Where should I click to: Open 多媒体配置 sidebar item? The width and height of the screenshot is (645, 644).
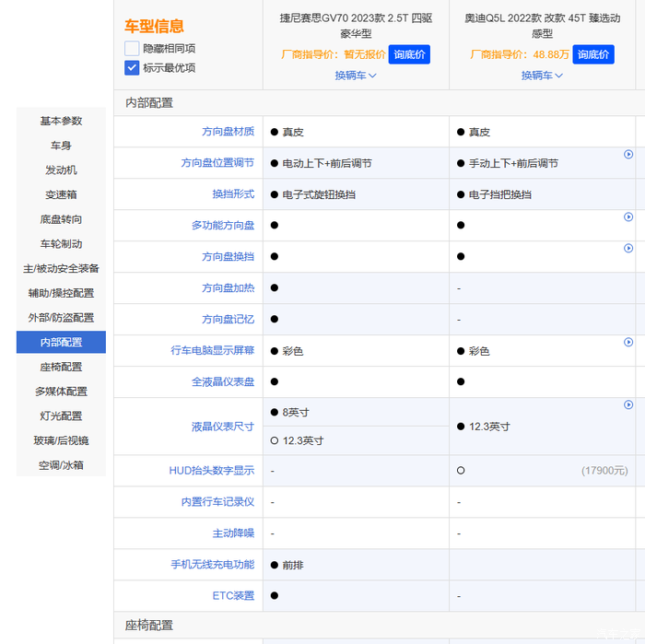[61, 392]
